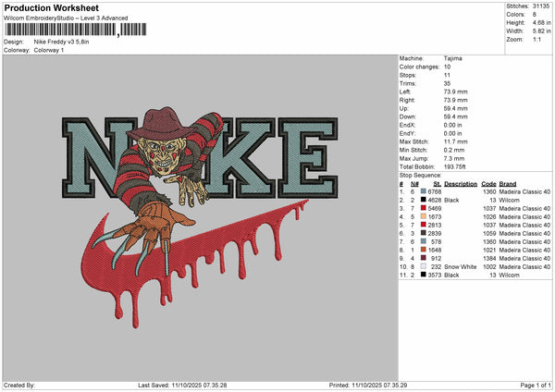The height and width of the screenshot is (392, 555).
Task: Select the red swatch beside 5469 stitches
Action: (x=424, y=208)
